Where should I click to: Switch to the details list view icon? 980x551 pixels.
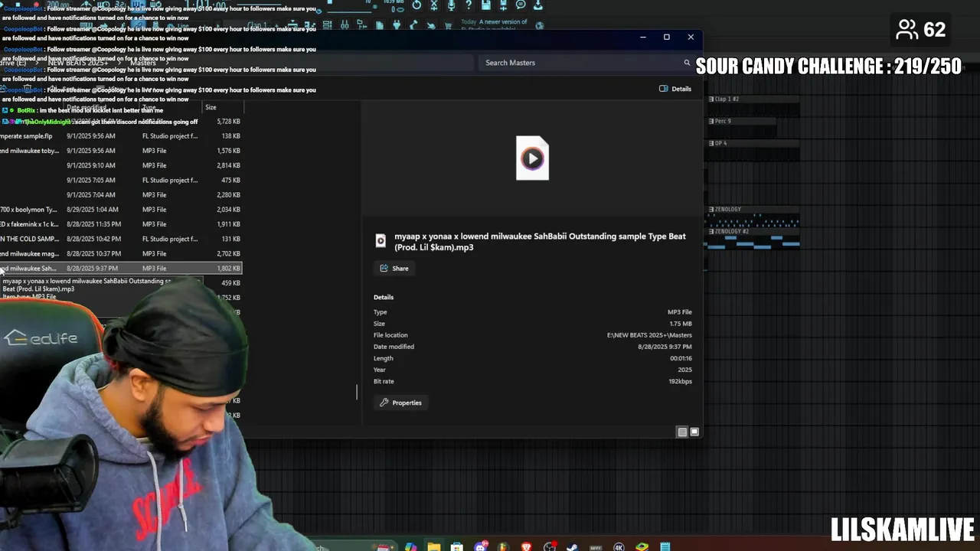(682, 432)
